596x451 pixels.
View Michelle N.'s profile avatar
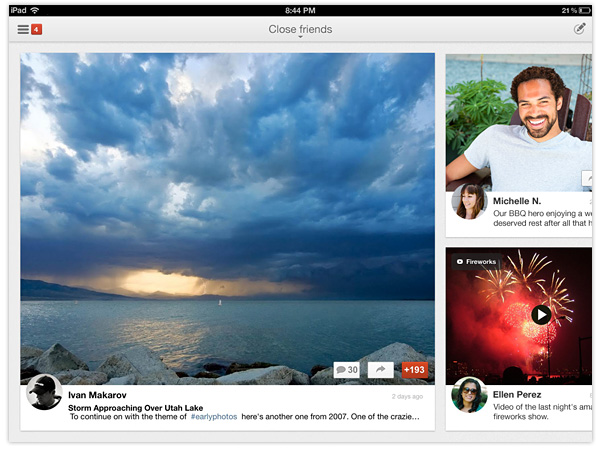pyautogui.click(x=469, y=202)
